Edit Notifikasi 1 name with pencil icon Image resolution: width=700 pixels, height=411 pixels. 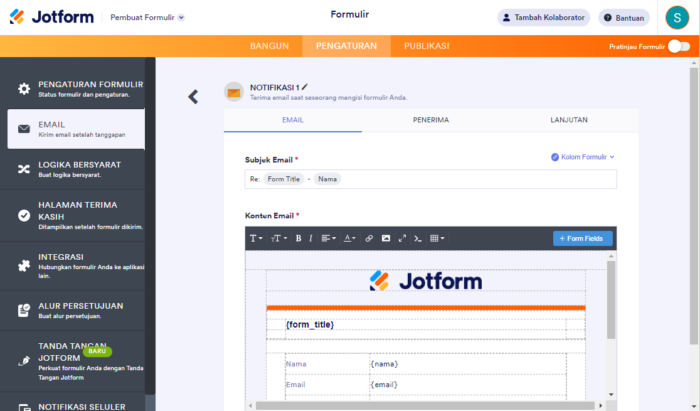[305, 87]
